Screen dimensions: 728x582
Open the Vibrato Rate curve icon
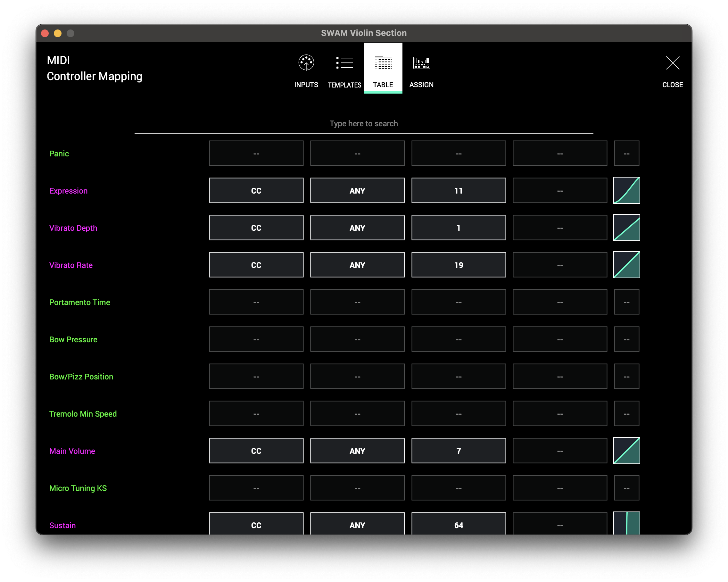(626, 265)
